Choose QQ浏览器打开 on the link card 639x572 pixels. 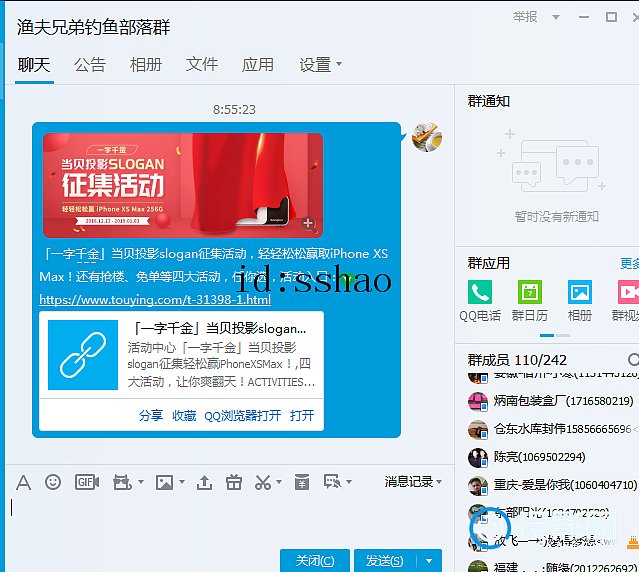tap(242, 416)
